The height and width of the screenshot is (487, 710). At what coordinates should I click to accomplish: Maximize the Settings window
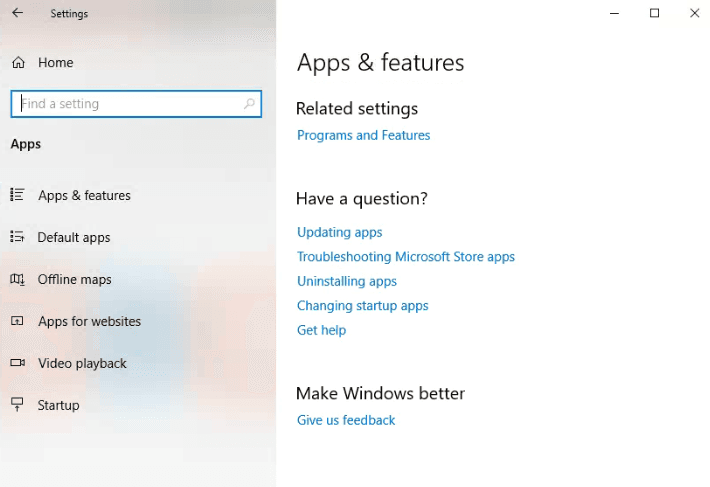pos(654,14)
